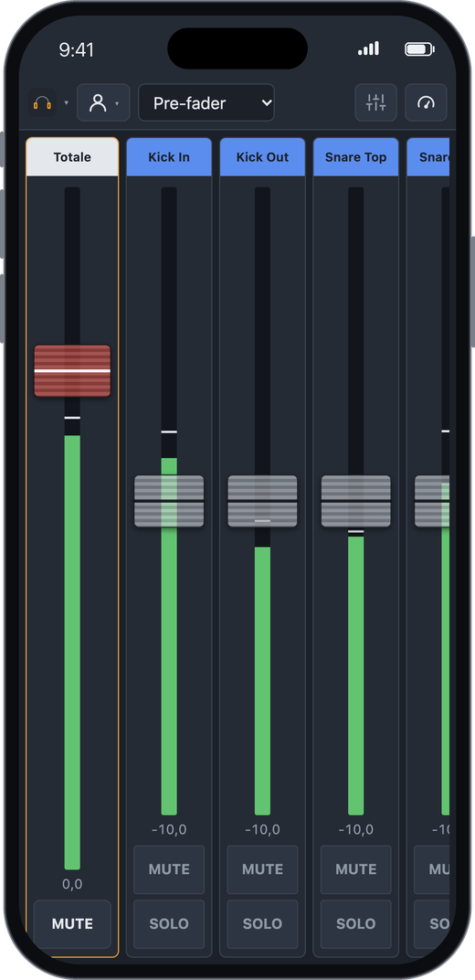Click the -10,0 value under Kick In

169,829
